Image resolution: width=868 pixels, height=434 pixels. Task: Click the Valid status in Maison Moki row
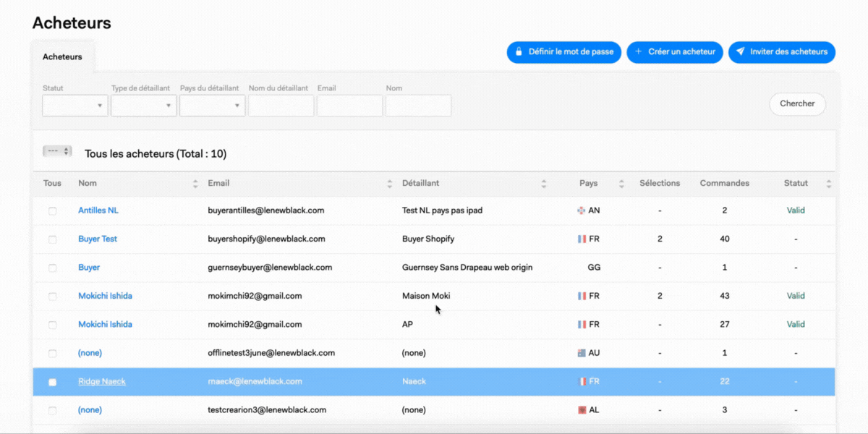coord(796,296)
